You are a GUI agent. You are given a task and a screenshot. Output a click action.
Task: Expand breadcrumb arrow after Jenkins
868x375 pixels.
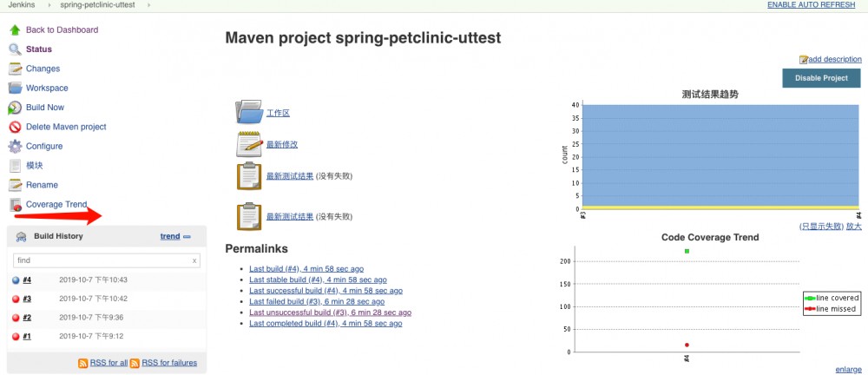tap(48, 5)
